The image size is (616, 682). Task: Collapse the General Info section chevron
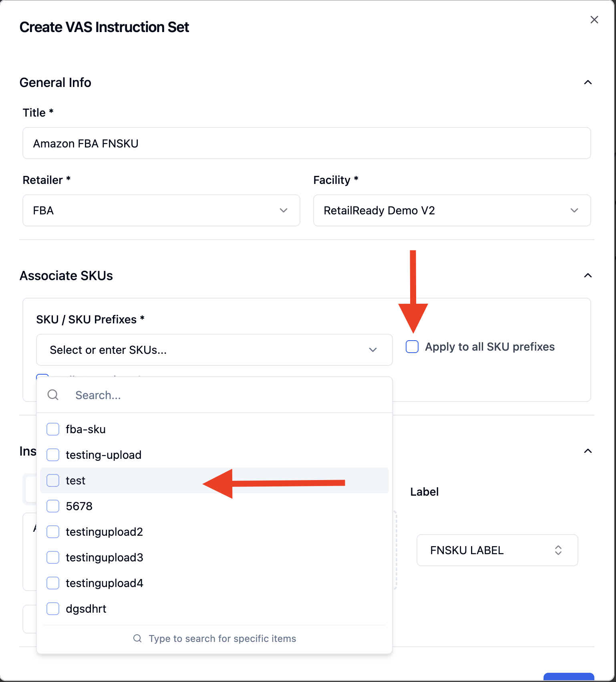point(588,82)
